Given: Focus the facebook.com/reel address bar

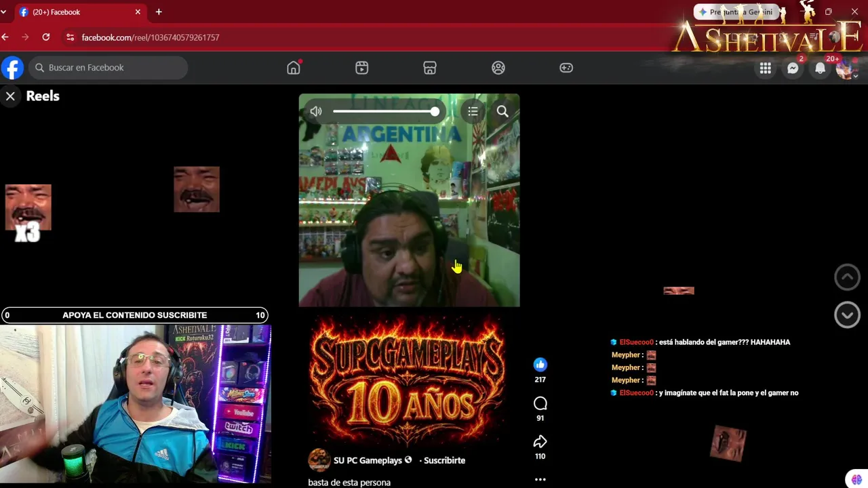Looking at the screenshot, I should coord(151,37).
